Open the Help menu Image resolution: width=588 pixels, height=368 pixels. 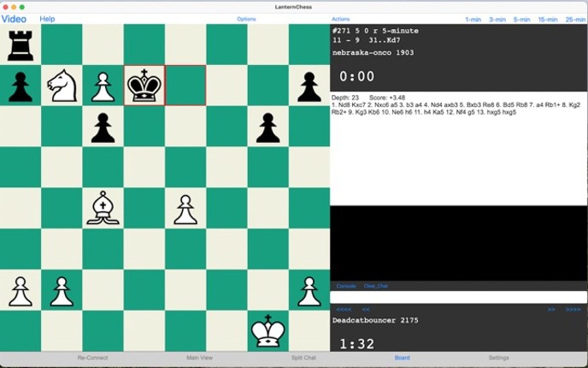(x=47, y=19)
